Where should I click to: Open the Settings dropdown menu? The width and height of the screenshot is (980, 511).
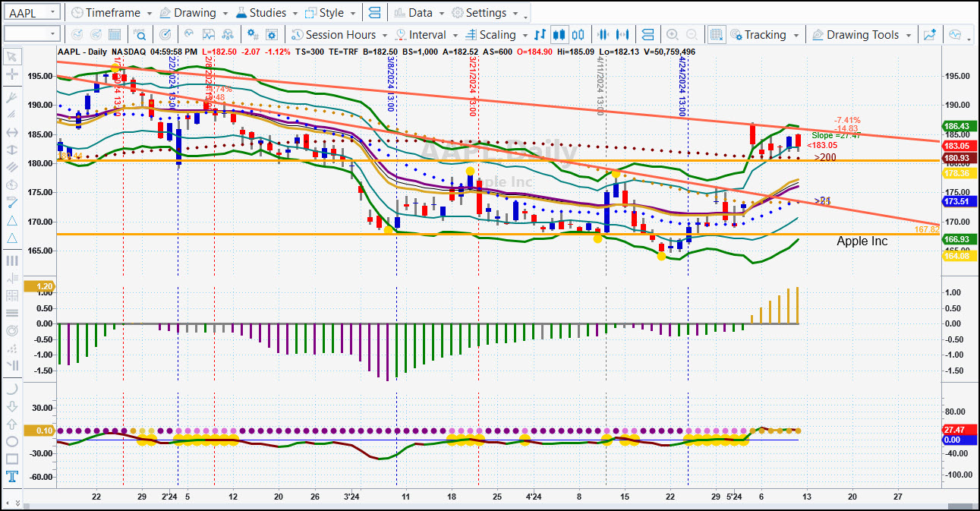tap(485, 13)
